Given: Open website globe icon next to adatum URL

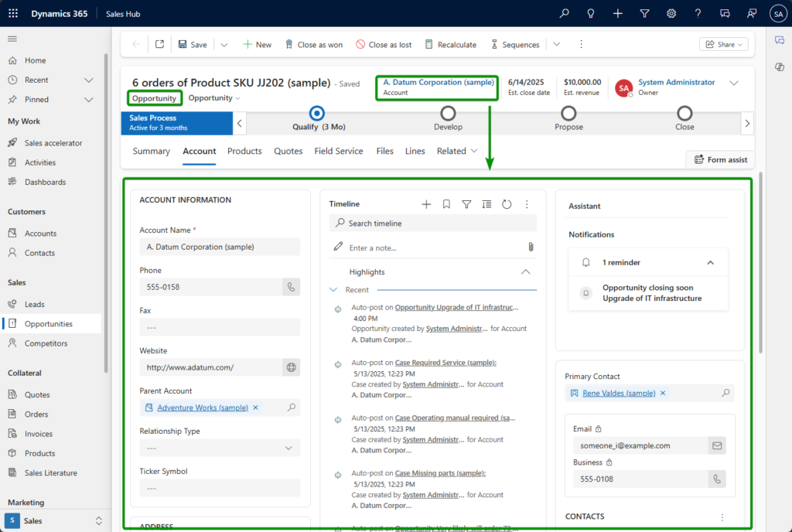Looking at the screenshot, I should click(x=292, y=367).
